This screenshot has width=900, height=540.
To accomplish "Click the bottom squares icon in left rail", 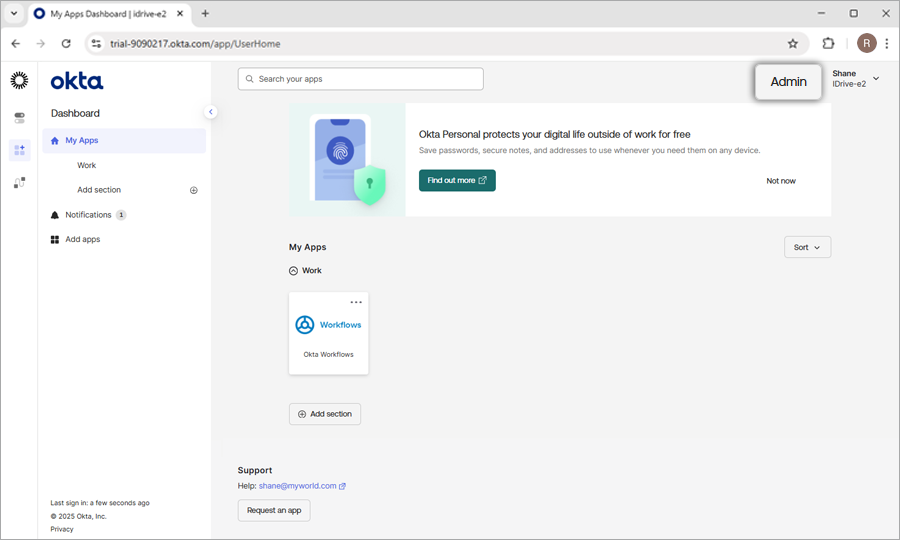I will (x=19, y=182).
